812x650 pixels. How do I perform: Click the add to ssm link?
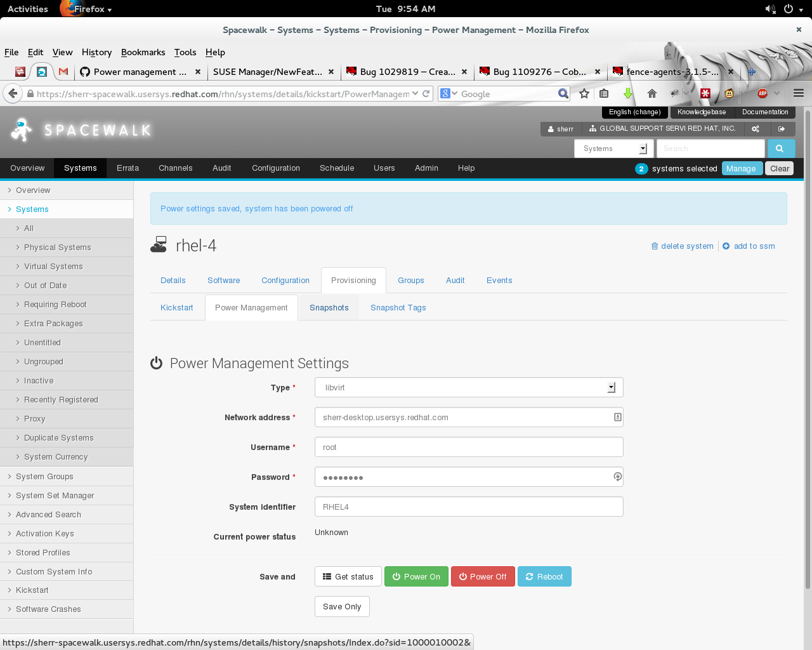pos(749,246)
